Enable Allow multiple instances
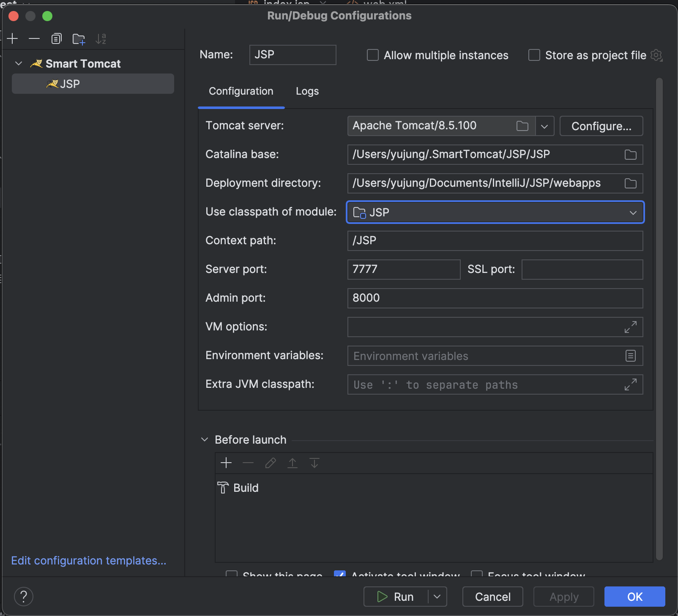Viewport: 678px width, 616px height. coord(372,55)
